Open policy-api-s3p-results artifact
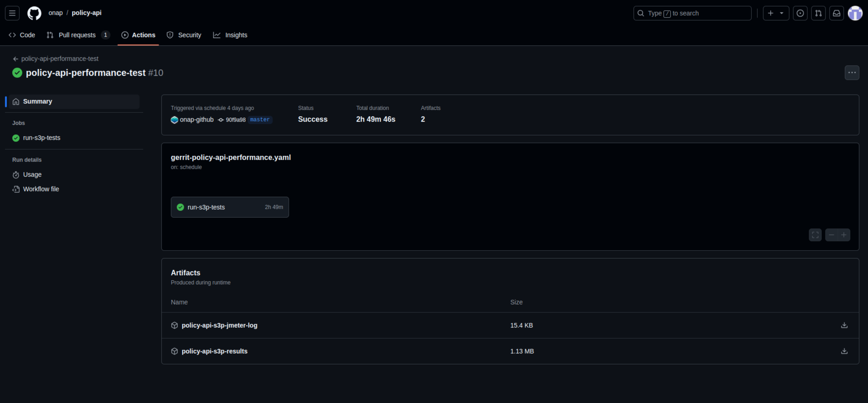Viewport: 868px width, 403px height. coord(214,351)
